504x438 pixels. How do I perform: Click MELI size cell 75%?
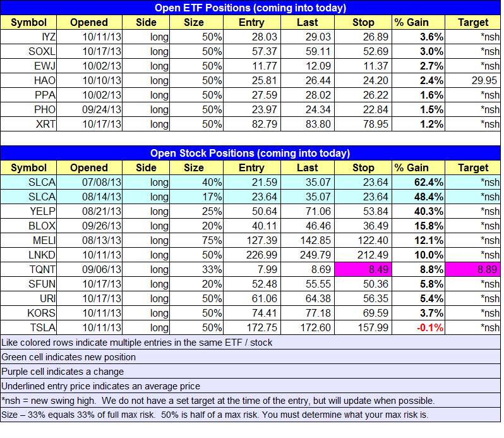[x=196, y=240]
